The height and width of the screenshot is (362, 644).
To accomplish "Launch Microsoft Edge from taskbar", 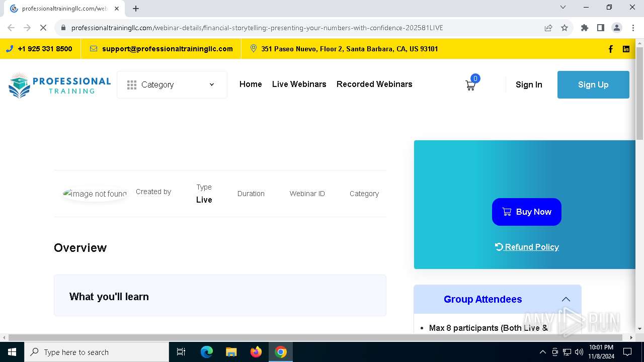I will [x=207, y=352].
